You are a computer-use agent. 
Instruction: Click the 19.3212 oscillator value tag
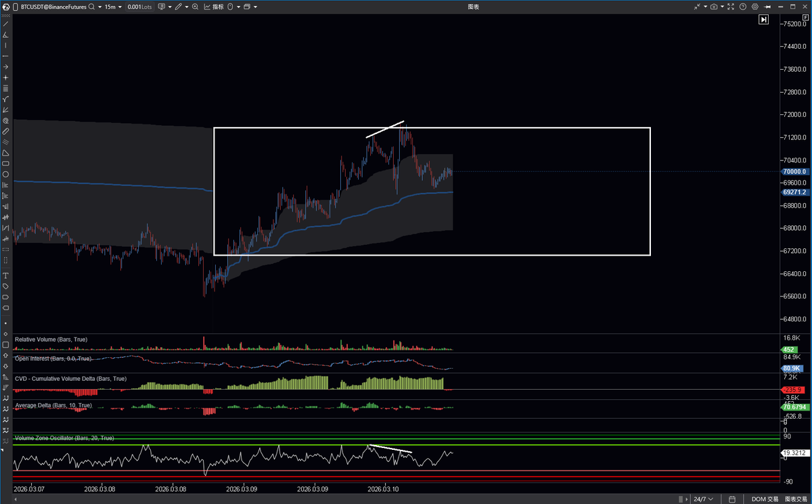coord(794,453)
